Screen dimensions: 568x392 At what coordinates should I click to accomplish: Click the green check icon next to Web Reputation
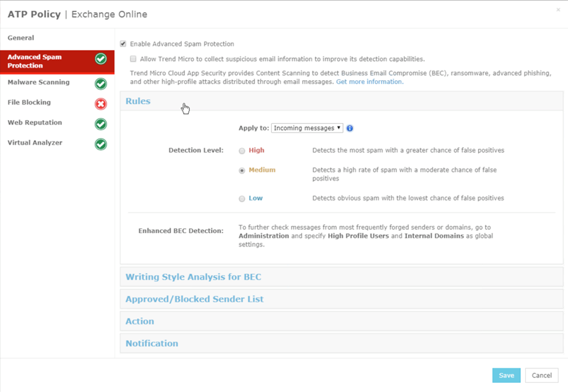tap(100, 123)
